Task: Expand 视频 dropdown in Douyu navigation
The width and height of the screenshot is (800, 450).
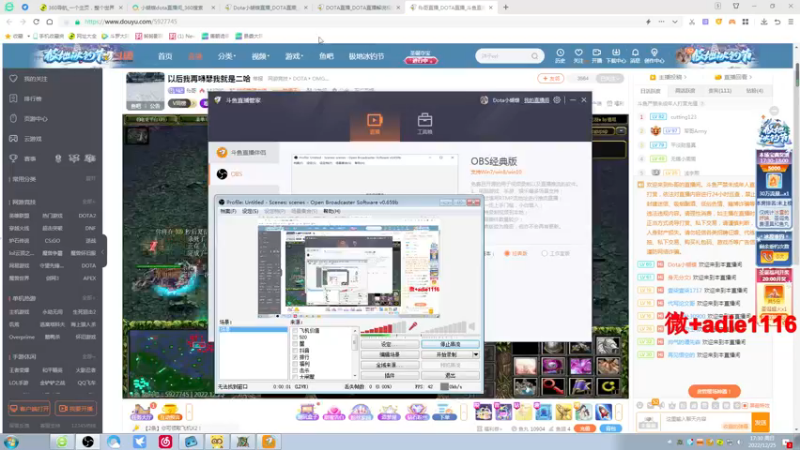Action: click(x=260, y=56)
